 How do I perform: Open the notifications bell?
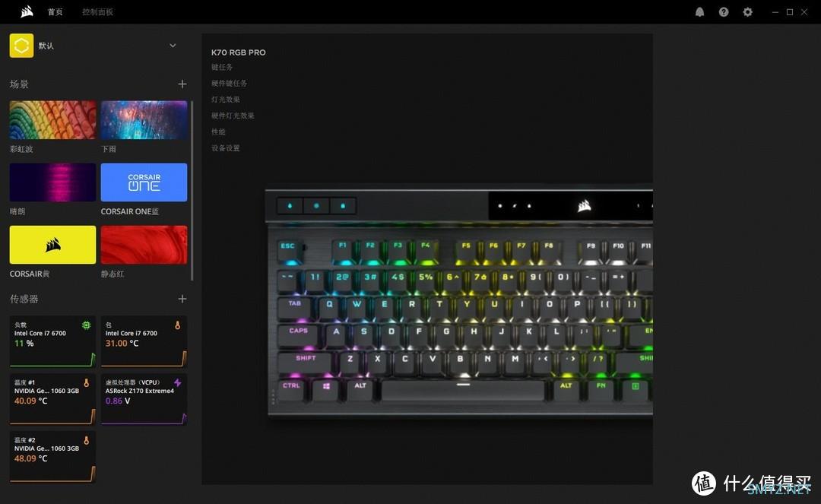point(699,12)
